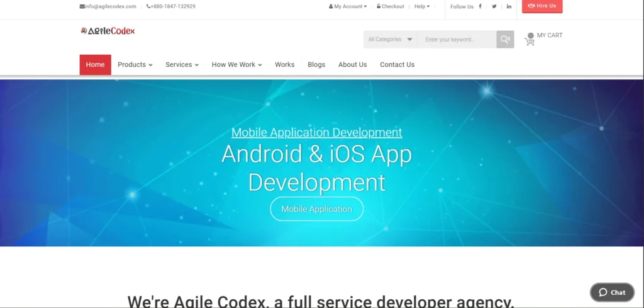
Task: Open the Blogs page
Action: point(316,65)
